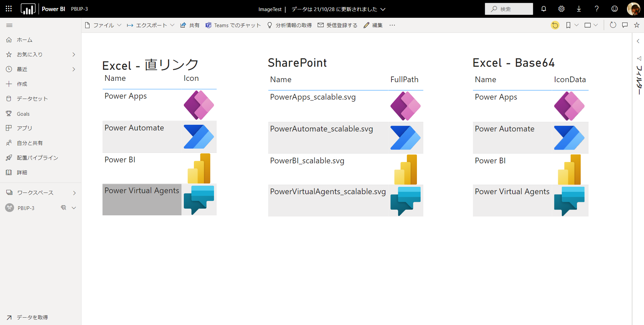Screen dimensions: 644x325
Task: Click Power BI icon in Excel Base64 table
Action: click(x=569, y=169)
